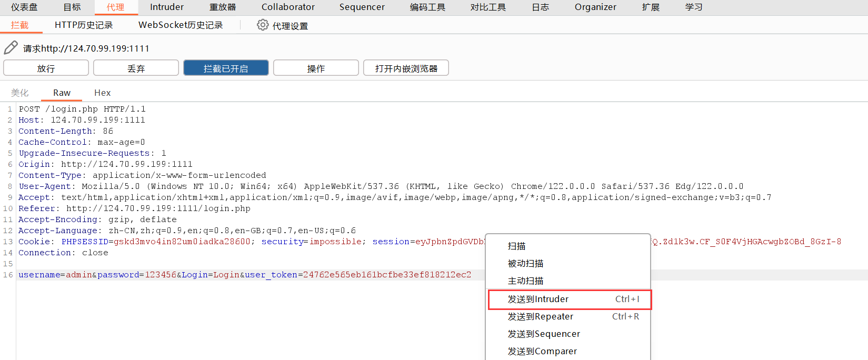Open the Collaborator top tab
Image resolution: width=868 pixels, height=360 pixels.
[x=288, y=7]
